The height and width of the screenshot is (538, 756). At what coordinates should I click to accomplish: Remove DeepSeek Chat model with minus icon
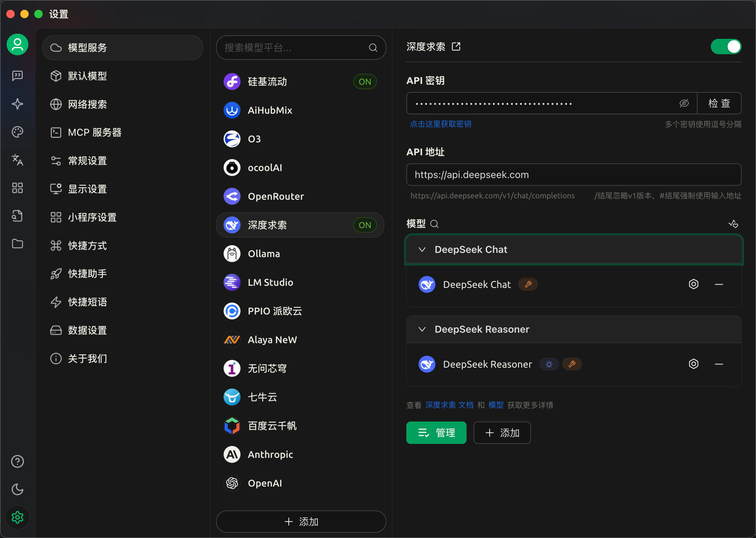(x=719, y=284)
